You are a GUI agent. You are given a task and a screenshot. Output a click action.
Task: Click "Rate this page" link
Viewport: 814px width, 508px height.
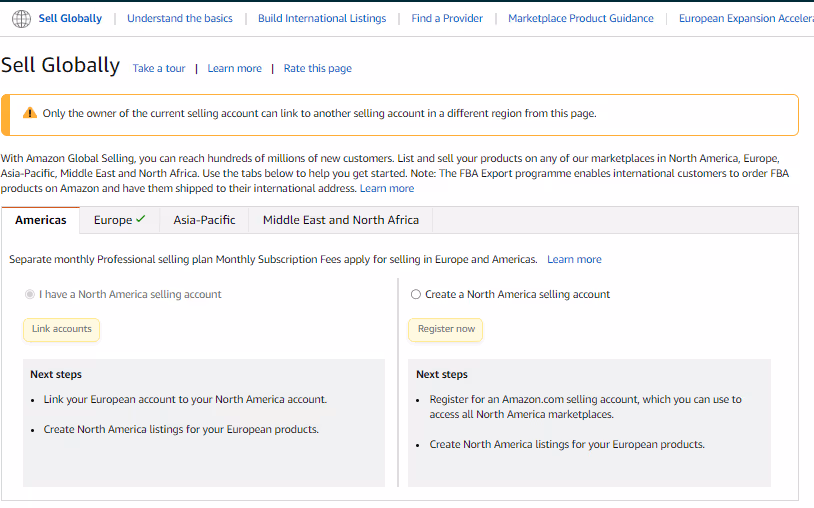click(x=317, y=69)
